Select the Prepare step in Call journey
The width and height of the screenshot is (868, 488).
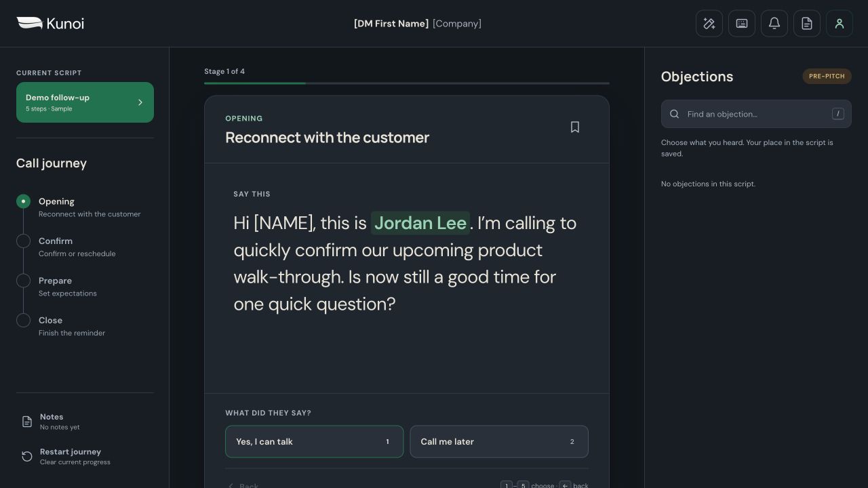coord(85,286)
